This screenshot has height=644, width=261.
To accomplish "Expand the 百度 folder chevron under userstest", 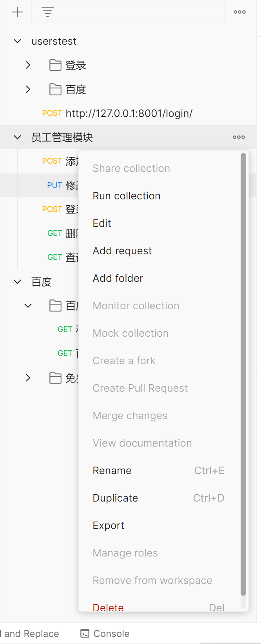I will click(28, 89).
